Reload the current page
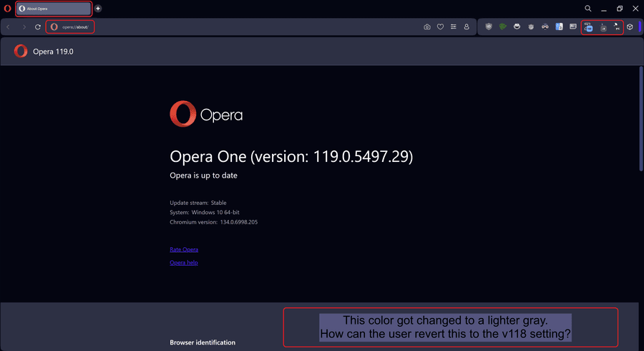Image resolution: width=644 pixels, height=351 pixels. 38,27
